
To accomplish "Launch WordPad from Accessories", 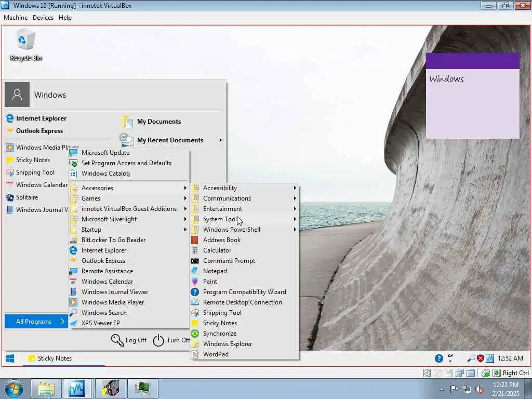I will point(245,354).
